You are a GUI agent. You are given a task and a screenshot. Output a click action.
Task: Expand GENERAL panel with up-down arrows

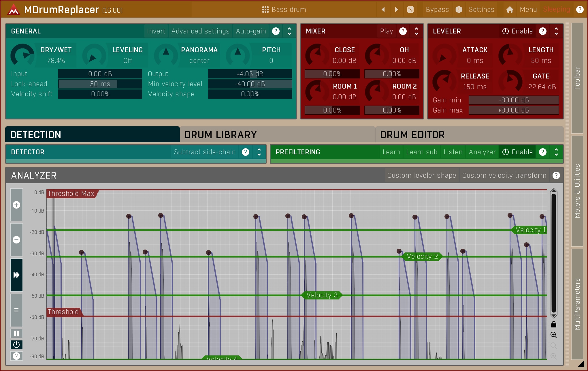pyautogui.click(x=289, y=31)
